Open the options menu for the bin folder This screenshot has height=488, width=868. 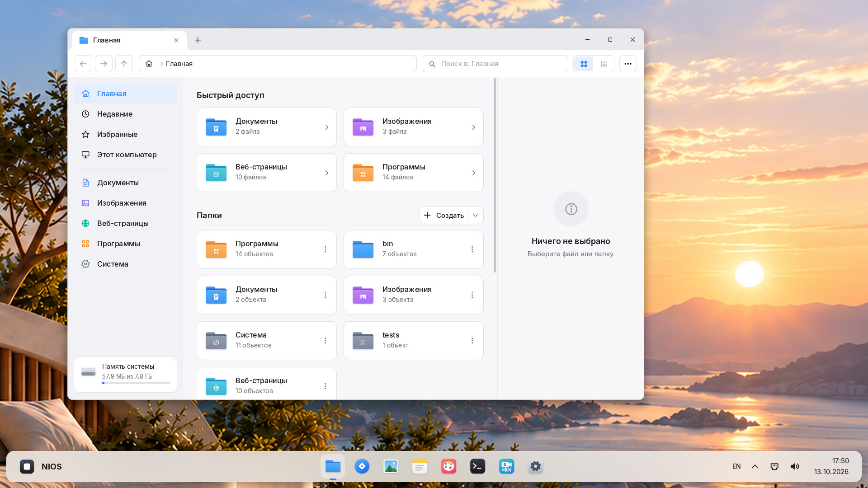point(472,249)
